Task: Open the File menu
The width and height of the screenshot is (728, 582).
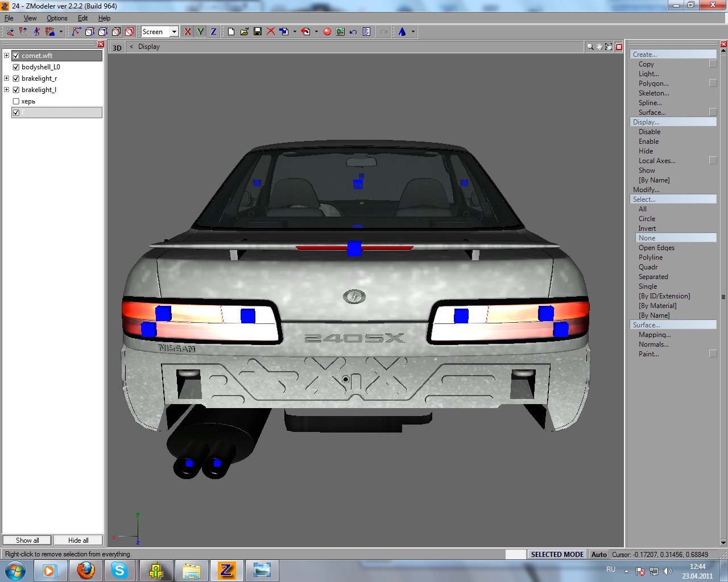Action: click(x=9, y=18)
